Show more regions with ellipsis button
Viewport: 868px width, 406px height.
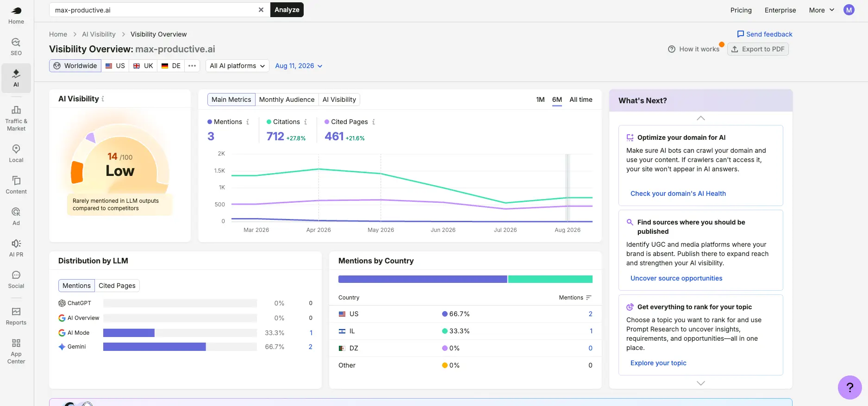coord(192,66)
